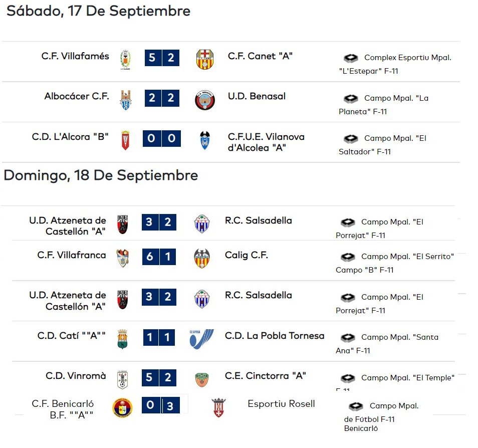Click the stadium icon beside Complex Esportiu Mpal.

click(351, 58)
